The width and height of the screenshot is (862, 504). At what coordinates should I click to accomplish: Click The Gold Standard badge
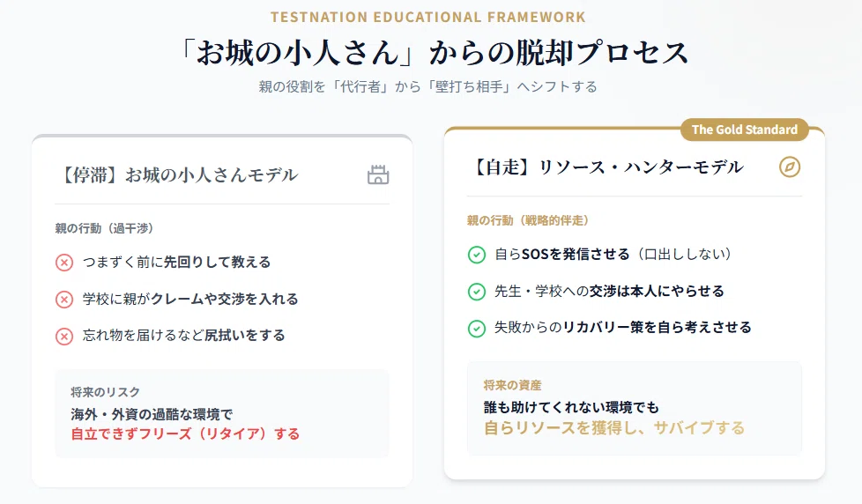pyautogui.click(x=745, y=130)
